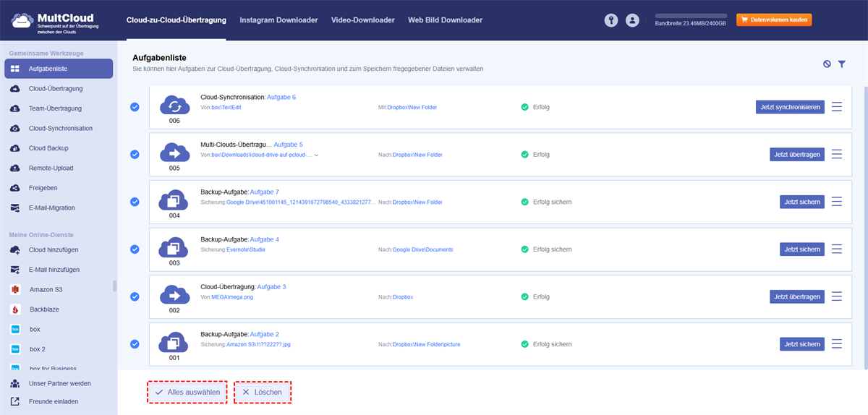Open options menu for Aufgabe 3 row
The image size is (868, 415).
837,296
